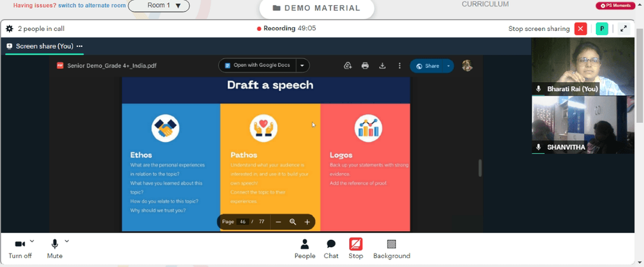Zoom in the PDF page
644x267 pixels.
pyautogui.click(x=307, y=222)
